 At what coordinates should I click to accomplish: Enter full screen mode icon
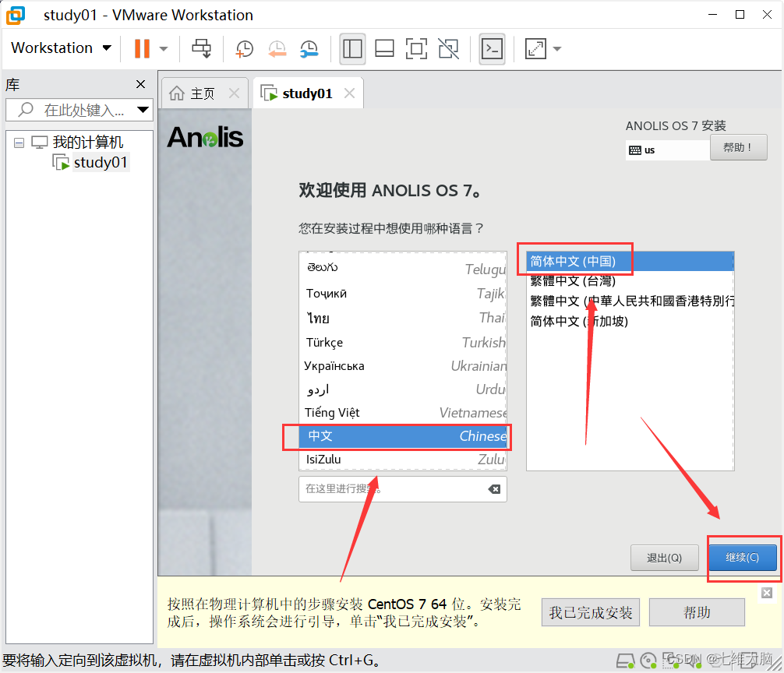(416, 49)
